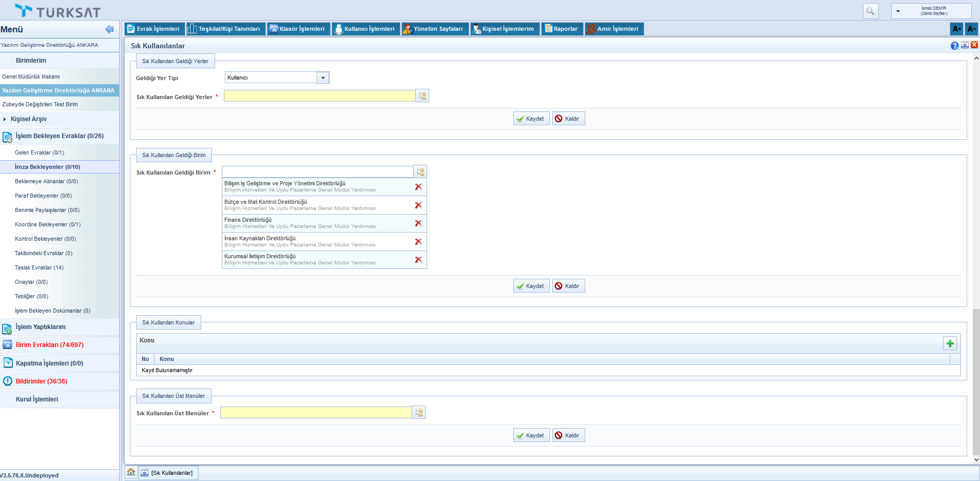This screenshot has height=481, width=980.
Task: Open tree picker for Sık Kullanılan Geldiği Yerler
Action: coord(422,96)
